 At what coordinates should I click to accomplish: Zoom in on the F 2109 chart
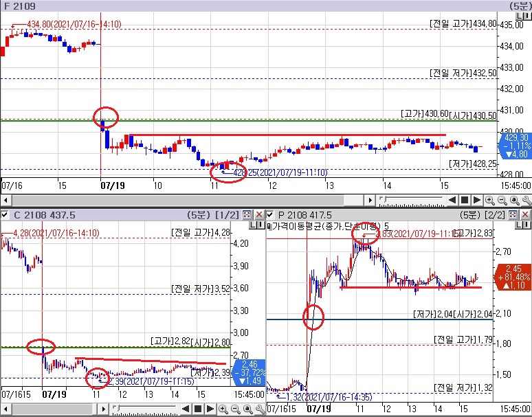pyautogui.click(x=489, y=201)
